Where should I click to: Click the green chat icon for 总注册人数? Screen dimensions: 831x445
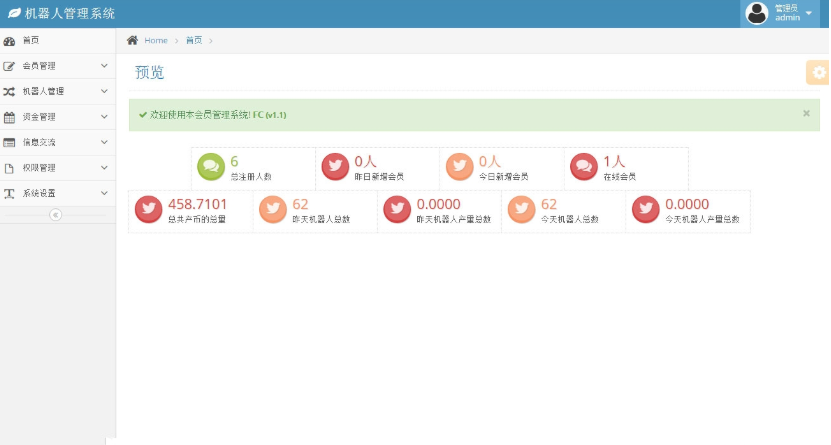point(211,166)
